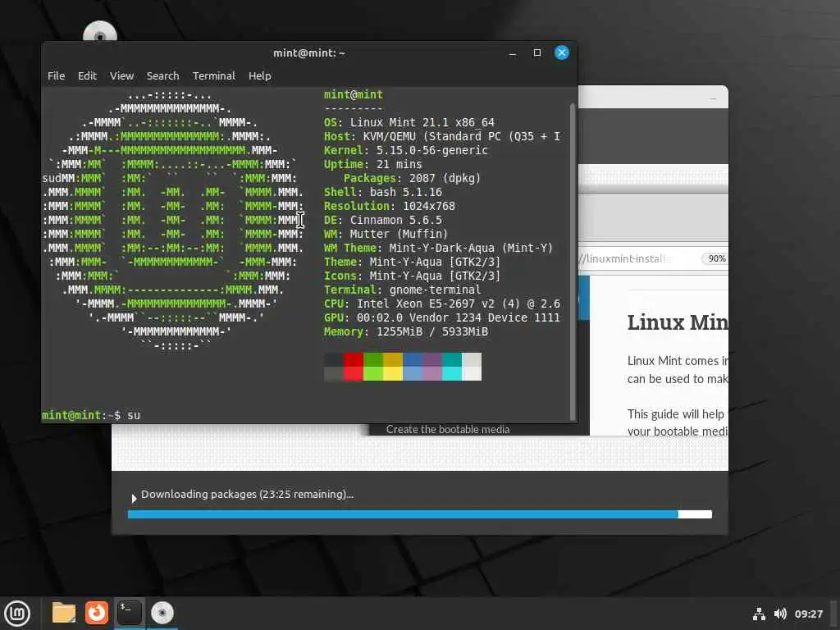Image resolution: width=840 pixels, height=630 pixels.
Task: Click the purple color block in neofetch
Action: [432, 367]
